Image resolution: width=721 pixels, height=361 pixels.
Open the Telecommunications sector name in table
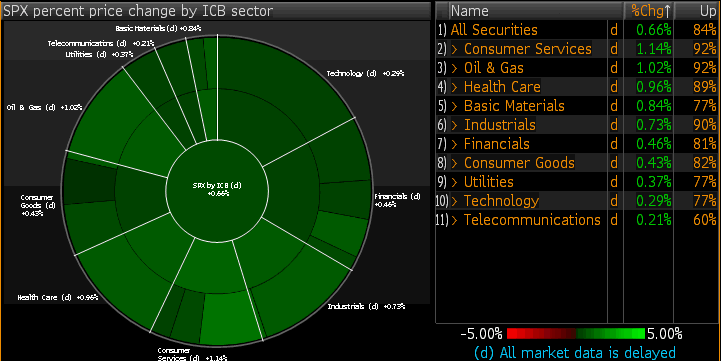click(x=532, y=220)
